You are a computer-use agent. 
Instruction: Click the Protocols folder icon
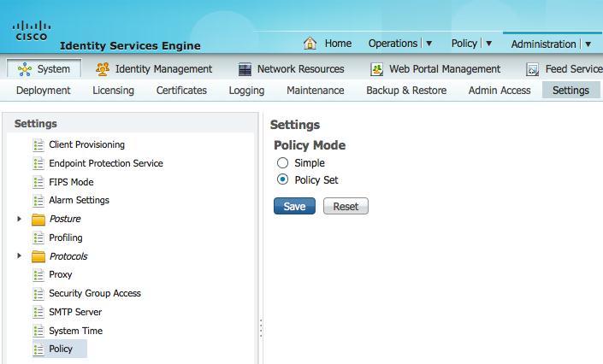(38, 256)
